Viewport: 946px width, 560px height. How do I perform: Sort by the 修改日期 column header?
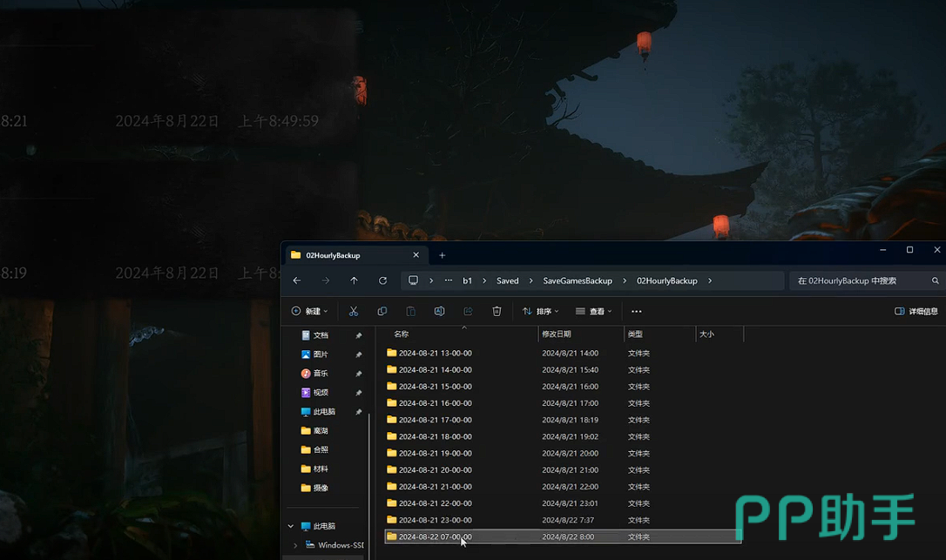557,334
